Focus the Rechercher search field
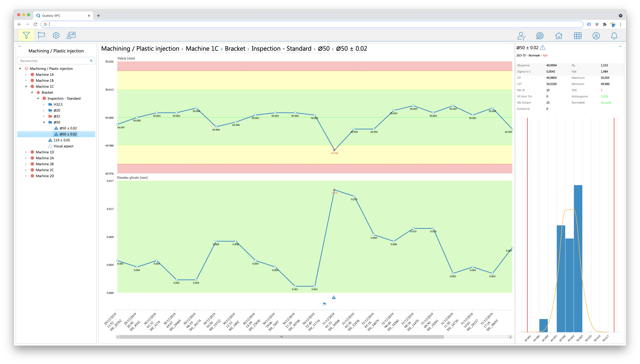Image resolution: width=640 pixels, height=364 pixels. 56,61
